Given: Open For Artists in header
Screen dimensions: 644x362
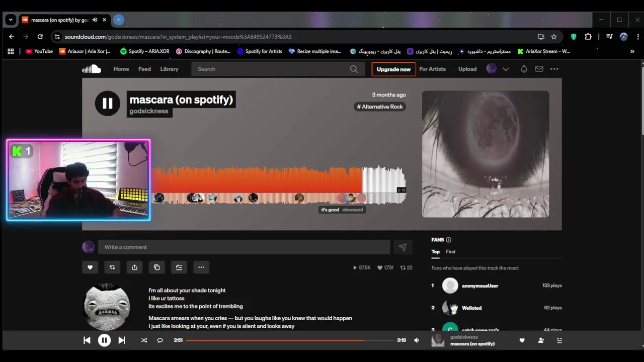Looking at the screenshot, I should (433, 69).
